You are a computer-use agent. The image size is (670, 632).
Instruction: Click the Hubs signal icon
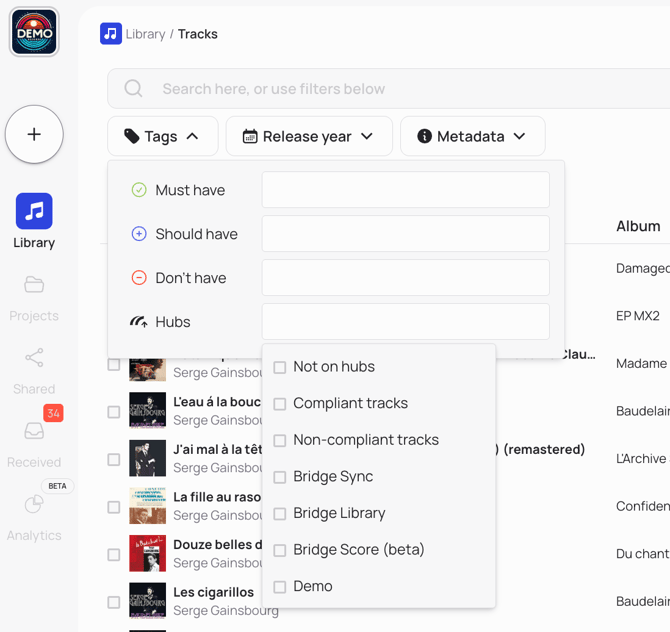[x=139, y=321]
